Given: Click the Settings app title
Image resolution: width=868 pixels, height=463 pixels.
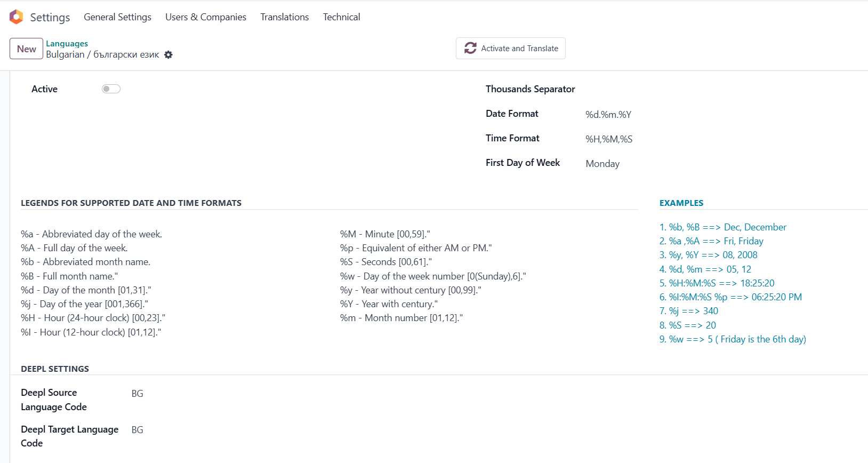Looking at the screenshot, I should [x=50, y=18].
